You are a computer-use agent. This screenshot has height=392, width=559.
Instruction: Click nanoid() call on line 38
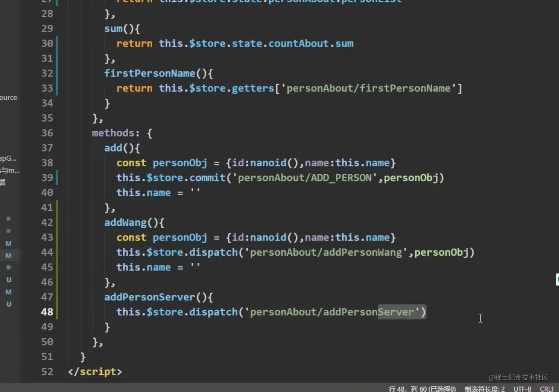coord(274,163)
